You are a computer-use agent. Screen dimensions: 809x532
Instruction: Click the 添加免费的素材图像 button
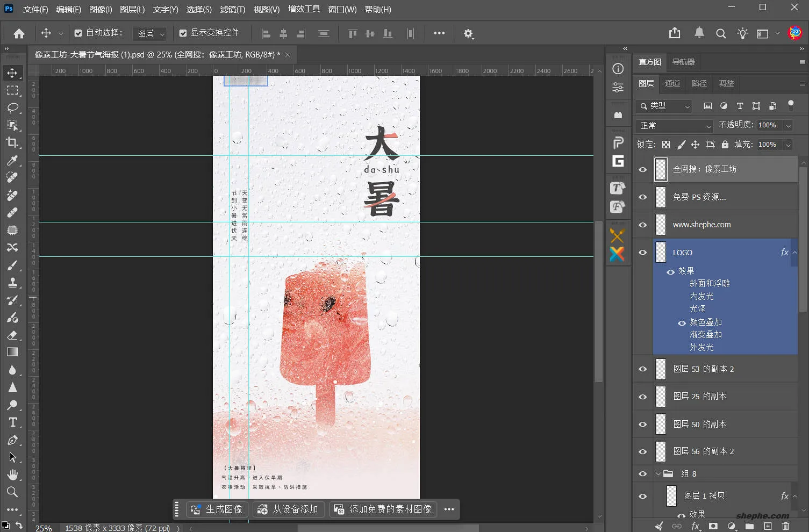383,509
